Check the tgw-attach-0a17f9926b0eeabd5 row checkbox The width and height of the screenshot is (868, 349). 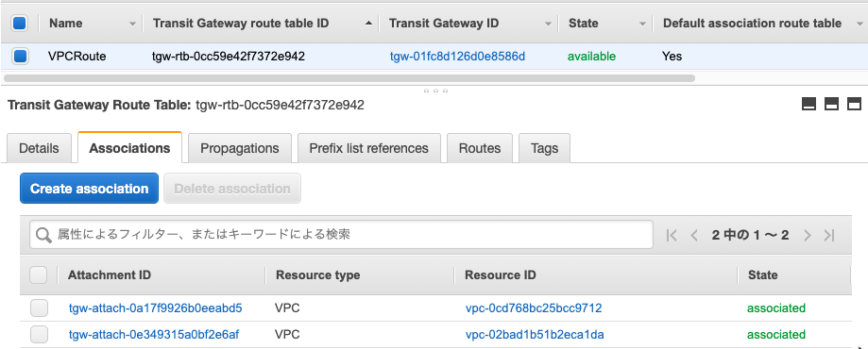[39, 308]
